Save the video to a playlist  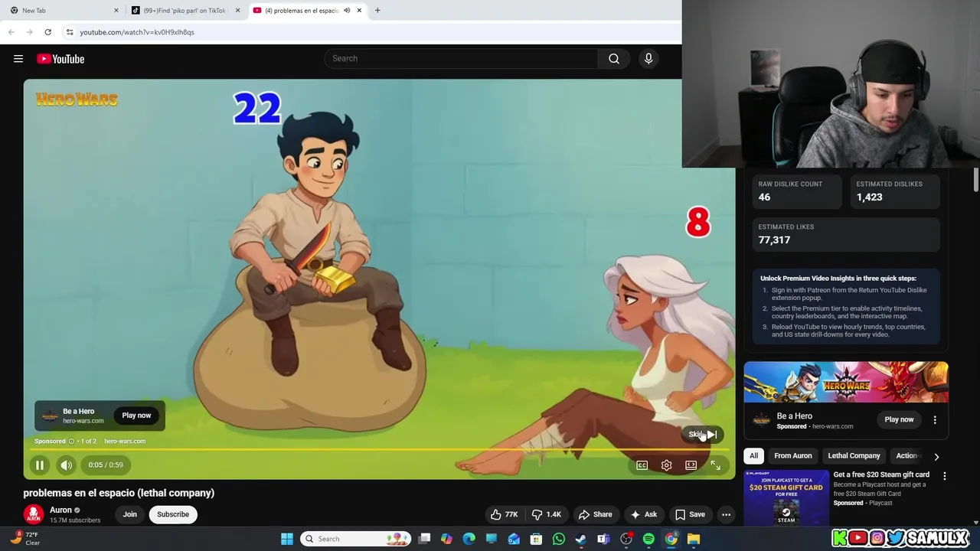(690, 514)
